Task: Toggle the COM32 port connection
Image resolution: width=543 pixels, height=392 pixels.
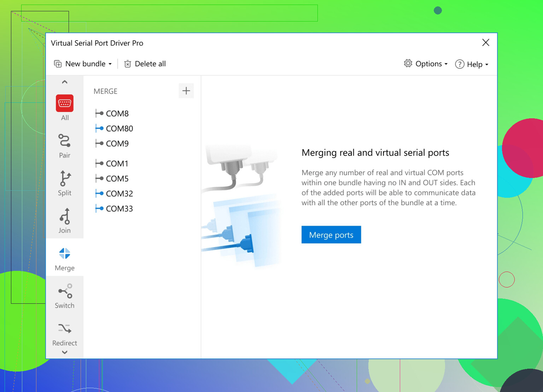Action: (98, 194)
